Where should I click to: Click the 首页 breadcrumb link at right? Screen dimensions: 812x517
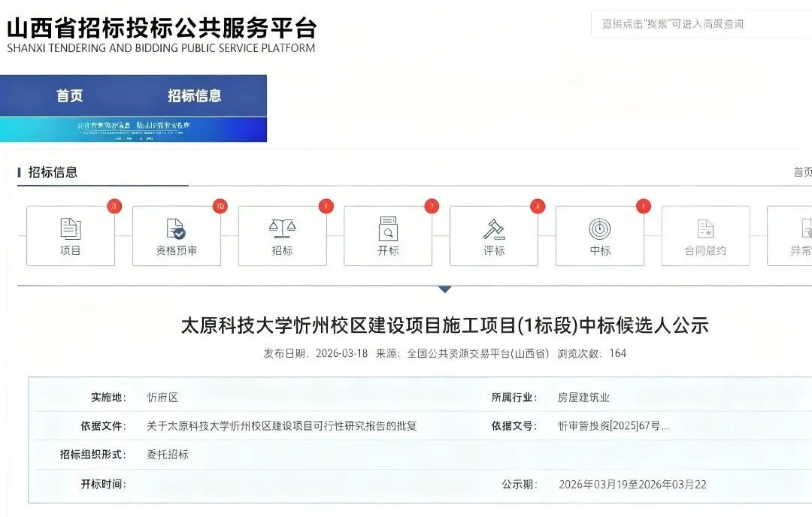point(803,172)
